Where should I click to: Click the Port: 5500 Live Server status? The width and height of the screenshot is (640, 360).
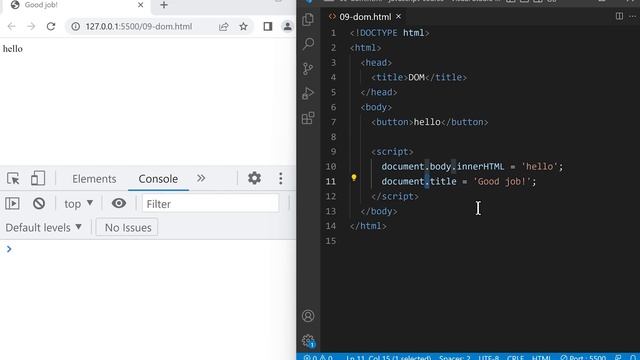pos(582,357)
